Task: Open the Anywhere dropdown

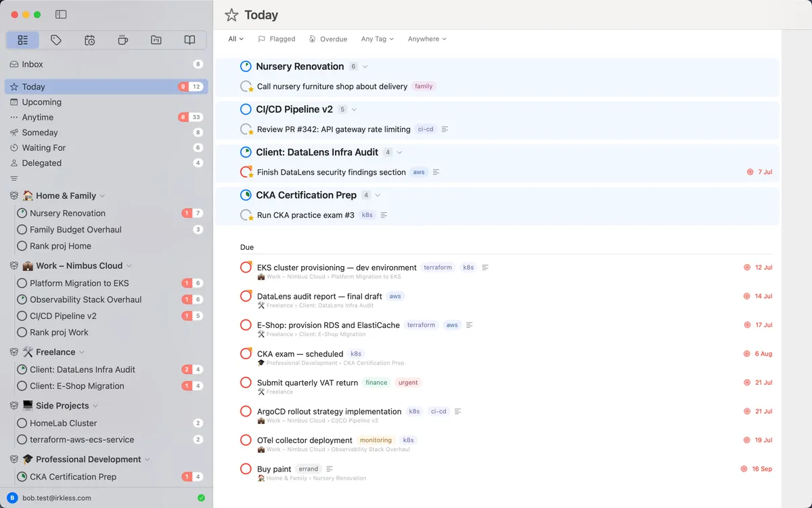Action: click(x=427, y=39)
